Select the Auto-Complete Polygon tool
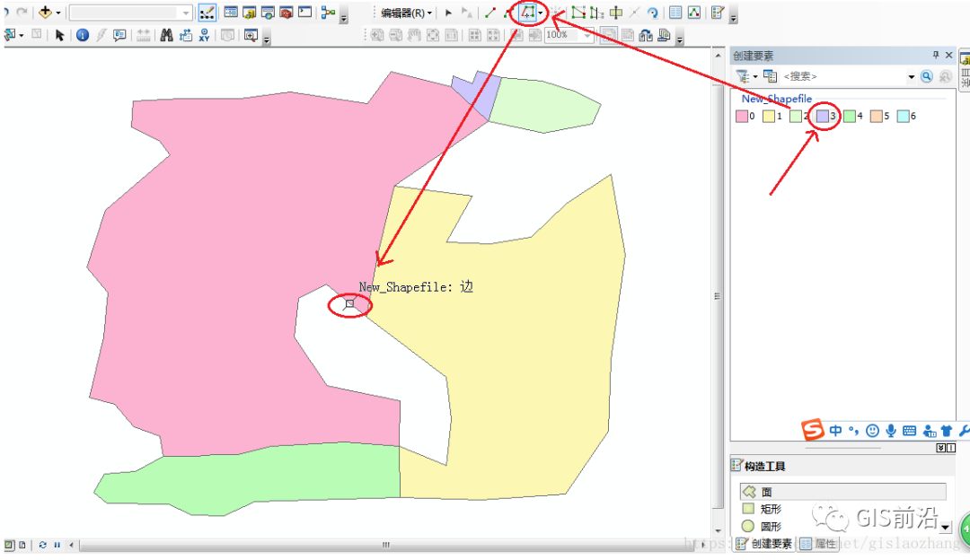This screenshot has width=970, height=560. point(527,13)
